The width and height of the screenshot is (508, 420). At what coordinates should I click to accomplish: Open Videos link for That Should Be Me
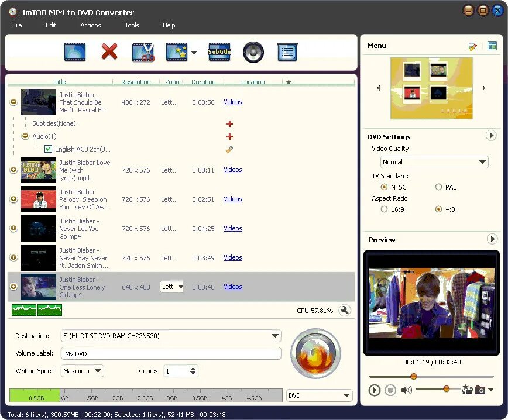[x=233, y=102]
